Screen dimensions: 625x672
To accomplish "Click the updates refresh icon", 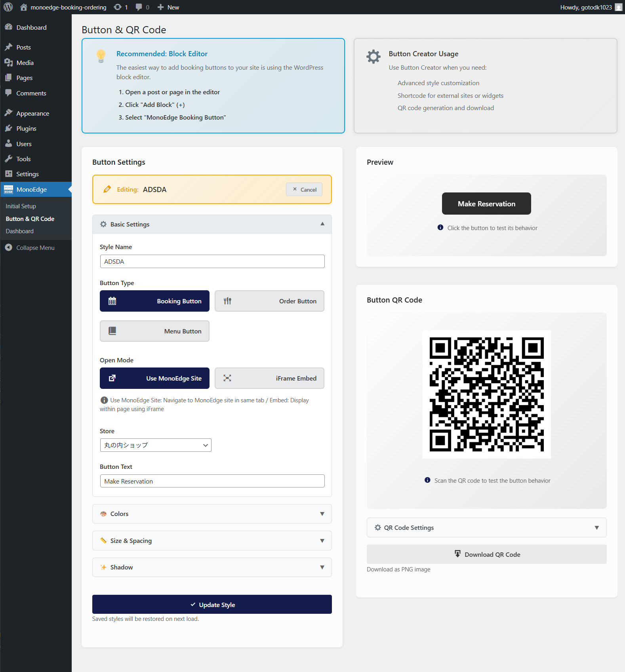I will [x=118, y=7].
